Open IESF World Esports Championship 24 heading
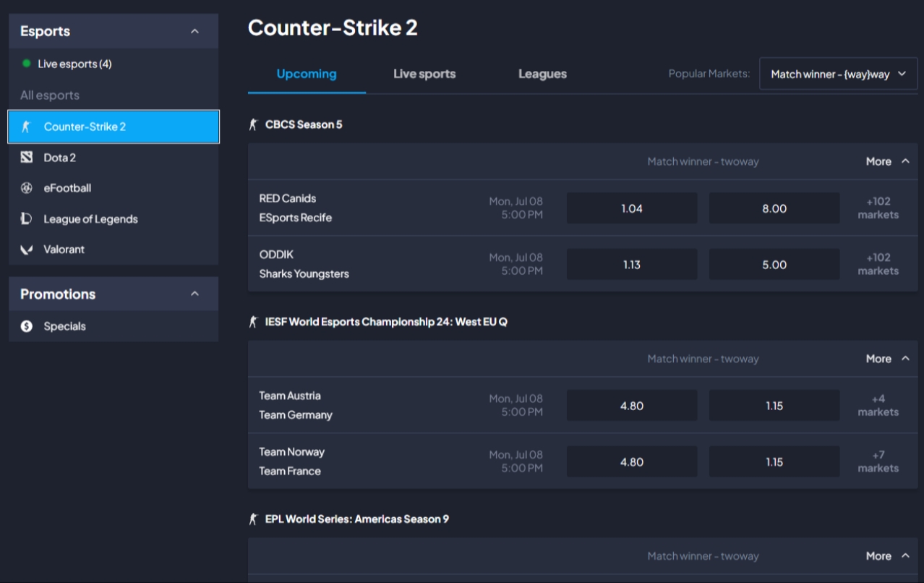 [x=386, y=322]
